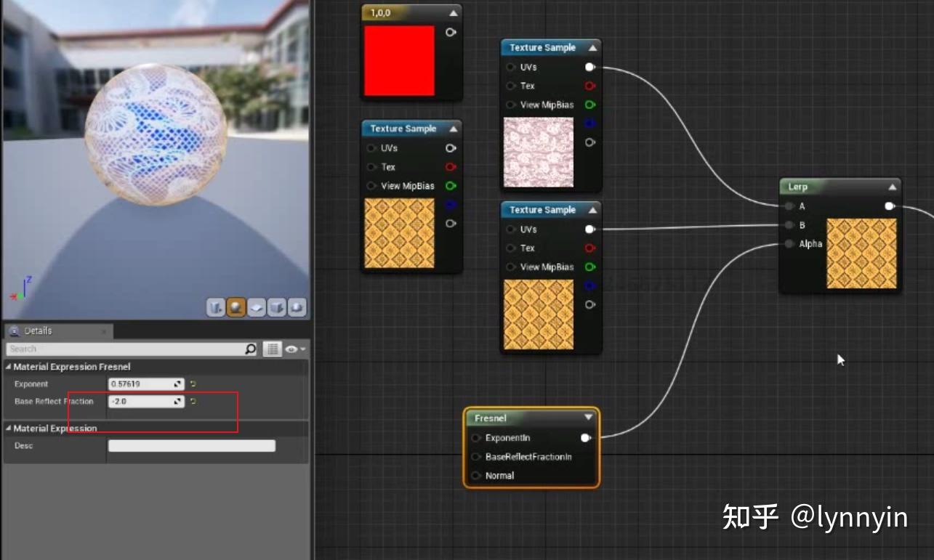Click the red swatch on the 1,0,0 node
The width and height of the screenshot is (934, 560).
click(398, 61)
